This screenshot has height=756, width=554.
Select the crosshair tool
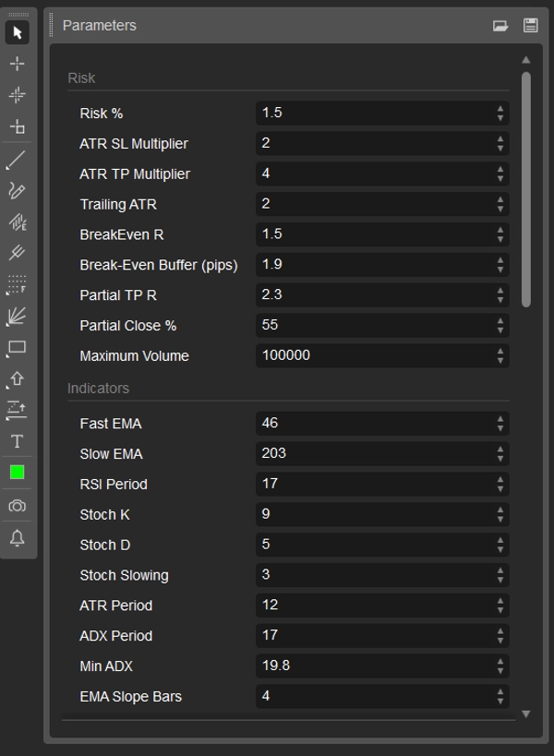click(18, 64)
